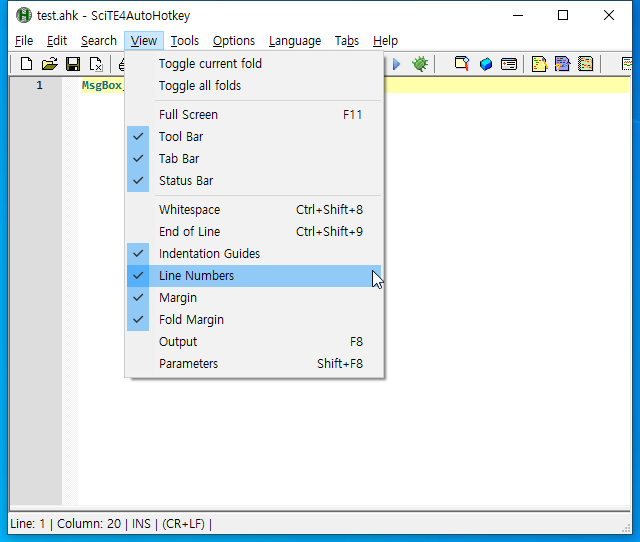640x542 pixels.
Task: Open the Tabs menu
Action: click(347, 41)
